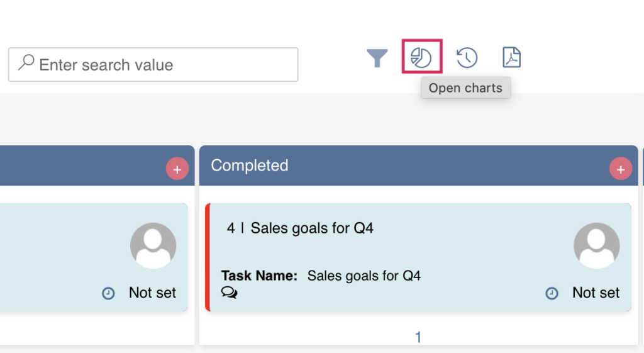Open charts via the pie chart icon
Screen dimensions: 644x353
pyautogui.click(x=421, y=57)
